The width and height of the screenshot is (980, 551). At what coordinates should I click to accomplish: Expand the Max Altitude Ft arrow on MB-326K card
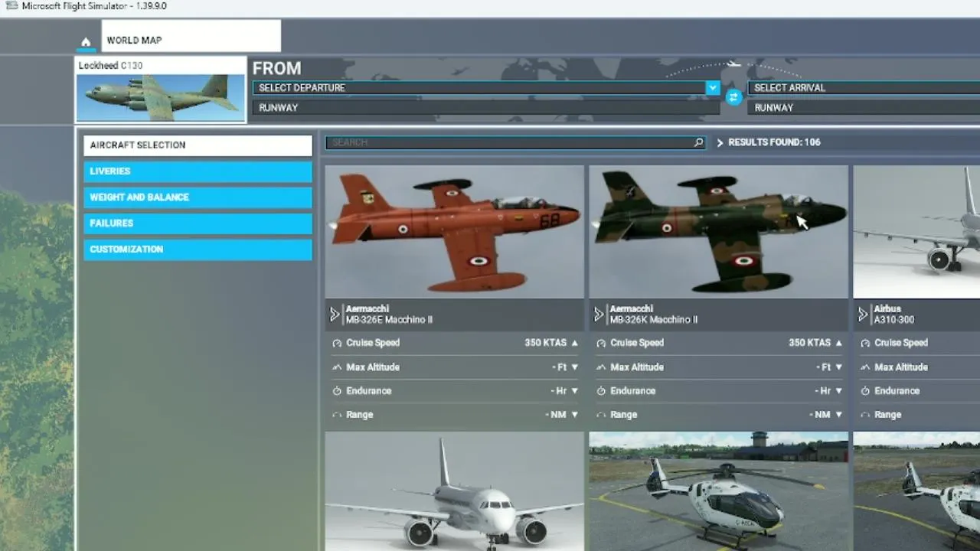click(x=838, y=367)
